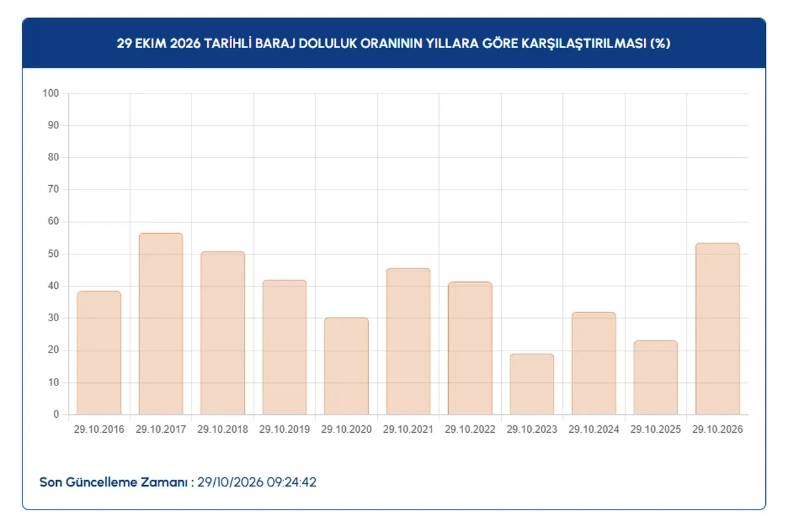This screenshot has height=532, width=799.
Task: Click the bar for 29.10.2016
Action: pos(99,353)
